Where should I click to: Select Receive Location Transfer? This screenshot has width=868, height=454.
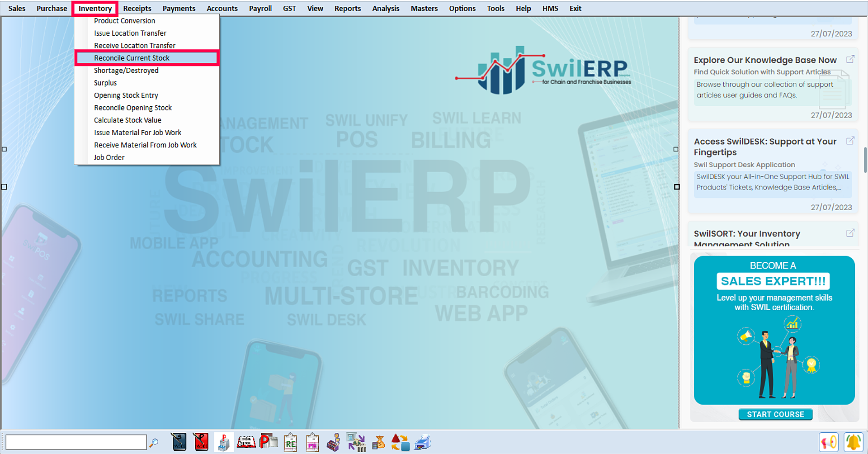[147, 46]
